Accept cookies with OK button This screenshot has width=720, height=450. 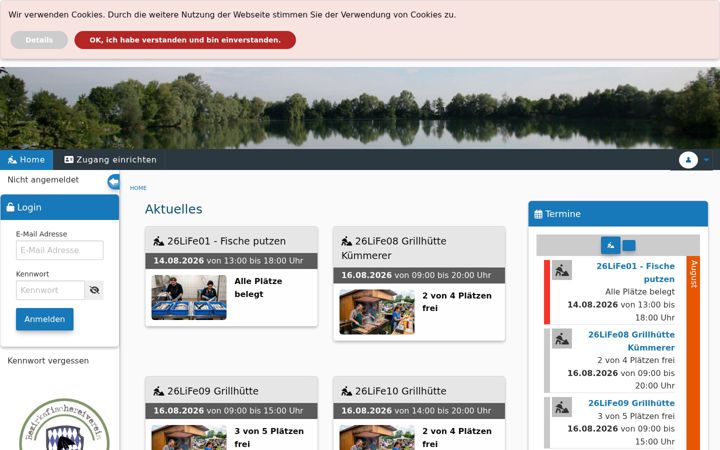(185, 40)
